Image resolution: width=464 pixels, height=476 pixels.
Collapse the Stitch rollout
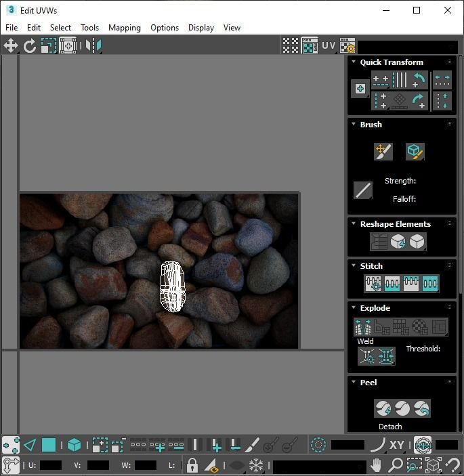(x=354, y=265)
